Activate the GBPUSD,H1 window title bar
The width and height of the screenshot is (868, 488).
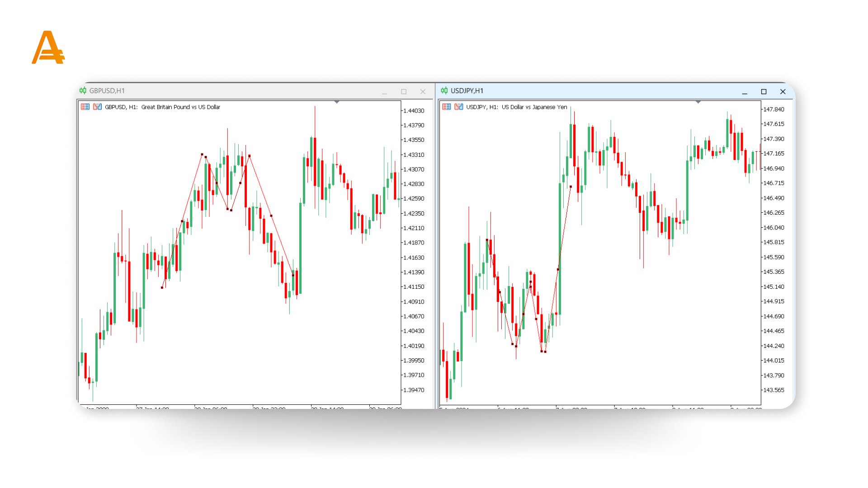(226, 91)
